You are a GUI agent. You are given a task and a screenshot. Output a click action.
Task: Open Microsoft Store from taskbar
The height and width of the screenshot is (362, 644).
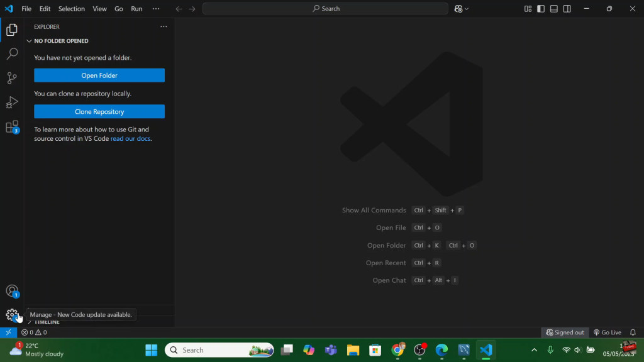tap(375, 350)
